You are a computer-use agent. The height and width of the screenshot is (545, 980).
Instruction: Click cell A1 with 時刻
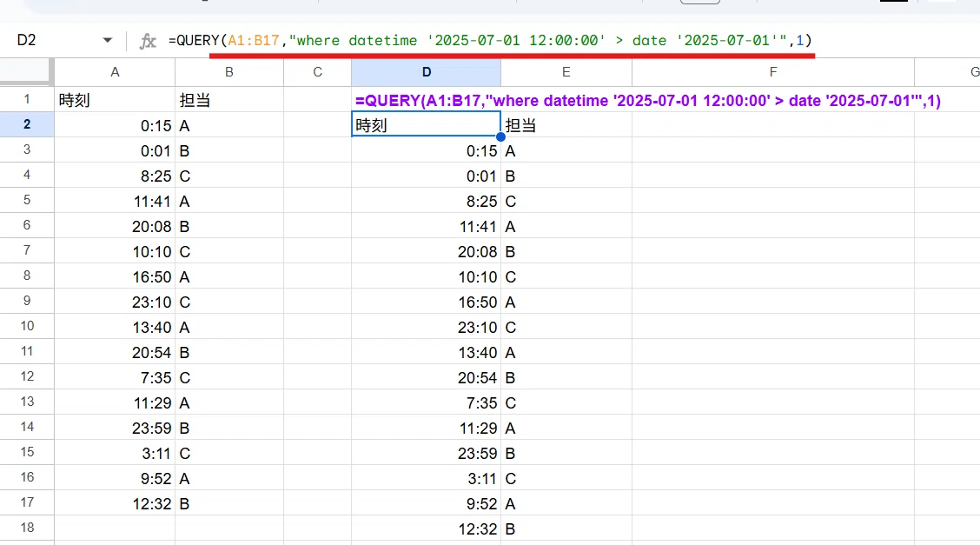click(x=115, y=100)
